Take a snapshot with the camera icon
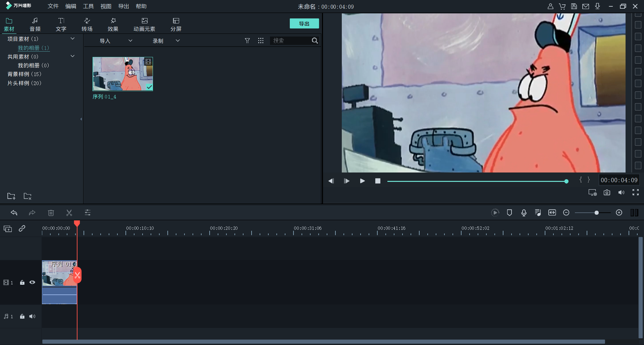This screenshot has width=644, height=345. (x=607, y=193)
